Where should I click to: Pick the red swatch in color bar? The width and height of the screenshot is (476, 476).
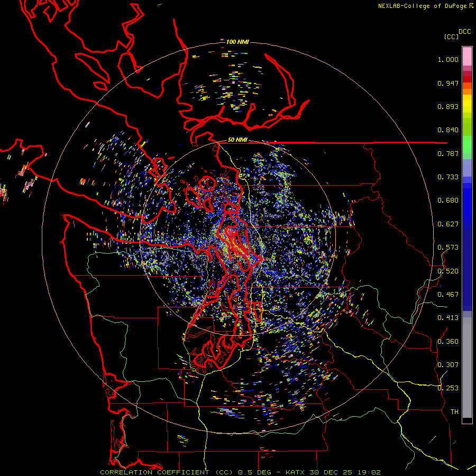467,79
